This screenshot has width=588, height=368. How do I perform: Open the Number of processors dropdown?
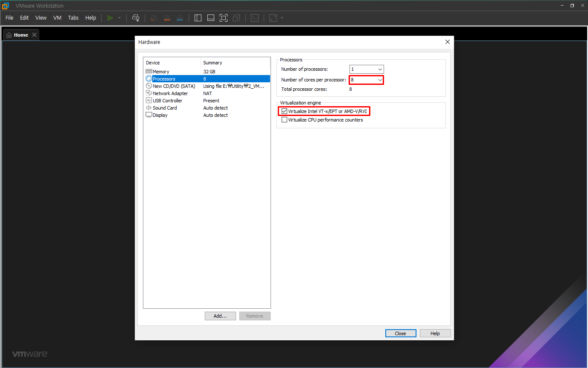click(367, 69)
